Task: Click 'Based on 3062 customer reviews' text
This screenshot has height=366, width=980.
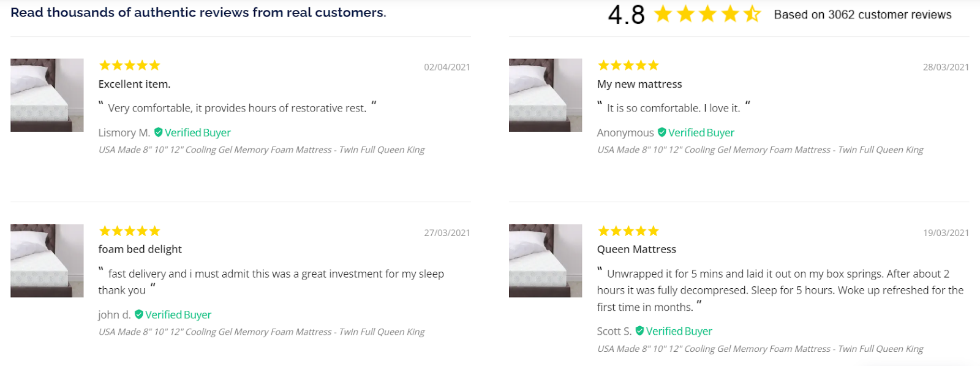Action: click(x=862, y=15)
